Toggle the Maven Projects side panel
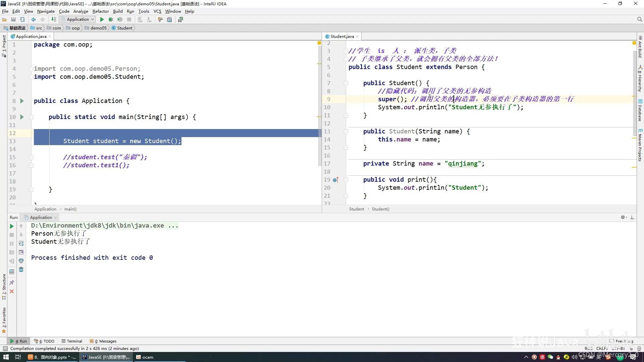Viewport: 644px width, 362px height. click(640, 145)
